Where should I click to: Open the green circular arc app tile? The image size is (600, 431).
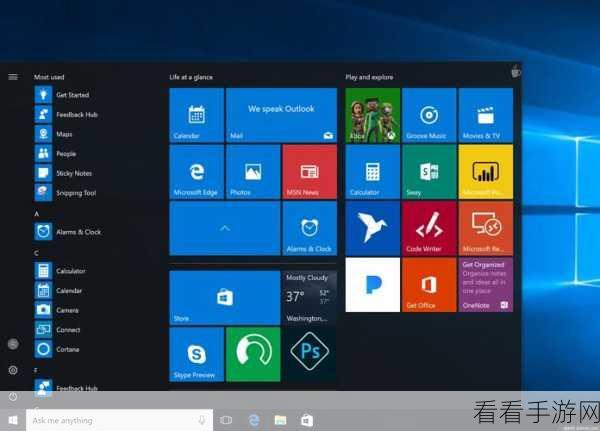253,354
